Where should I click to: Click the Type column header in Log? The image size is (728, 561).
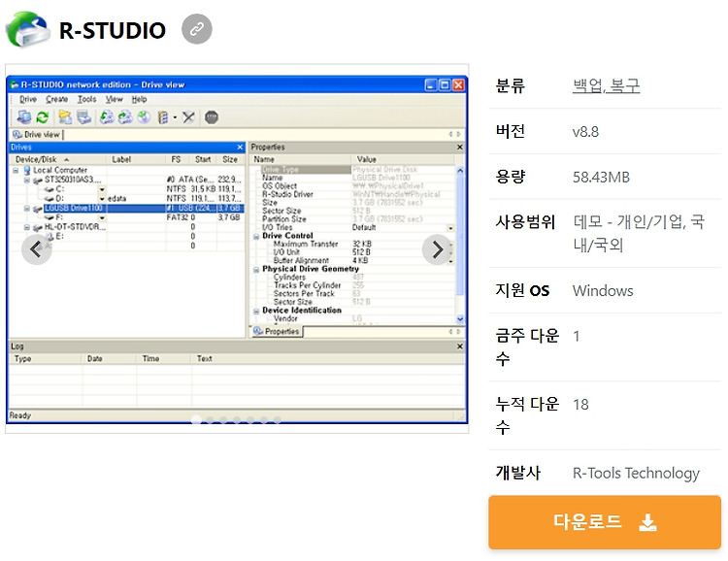(x=46, y=359)
